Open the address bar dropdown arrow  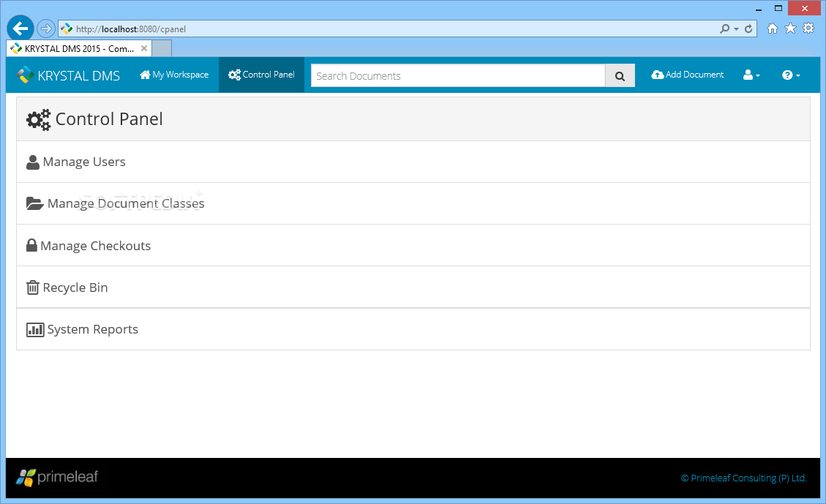(x=737, y=29)
